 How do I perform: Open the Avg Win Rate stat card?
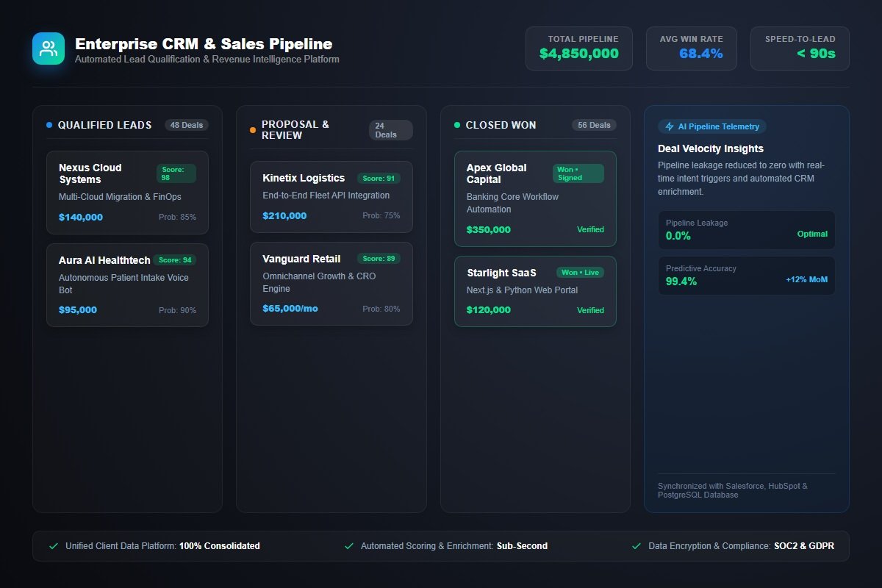point(692,49)
